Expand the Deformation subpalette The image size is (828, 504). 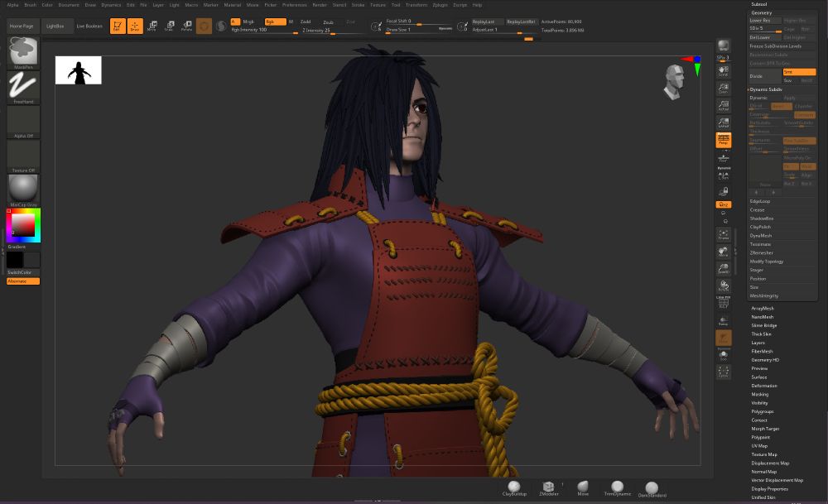[764, 386]
